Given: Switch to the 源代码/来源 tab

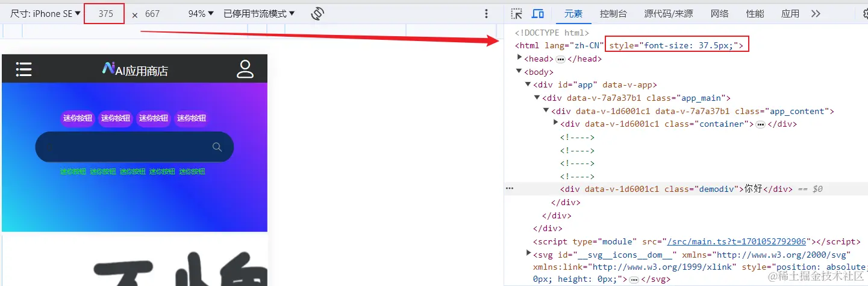Looking at the screenshot, I should coord(668,13).
